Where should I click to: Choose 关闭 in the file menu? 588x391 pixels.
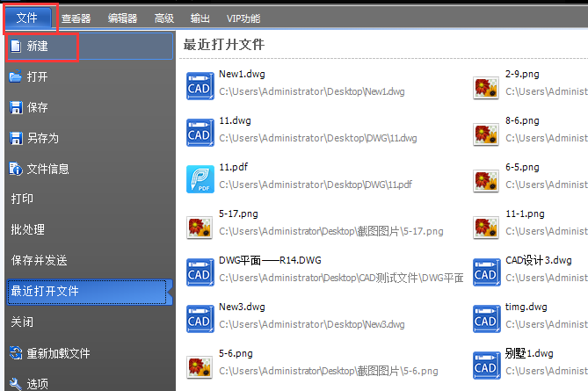[22, 322]
